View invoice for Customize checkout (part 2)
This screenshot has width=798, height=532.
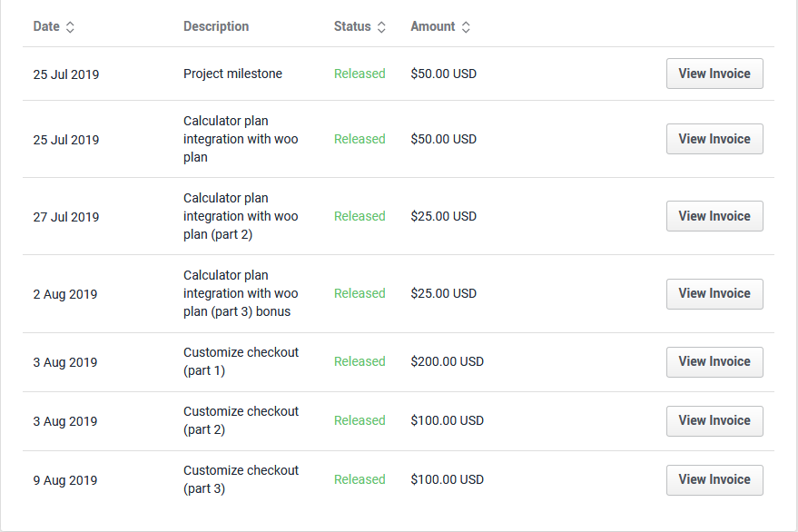(714, 420)
